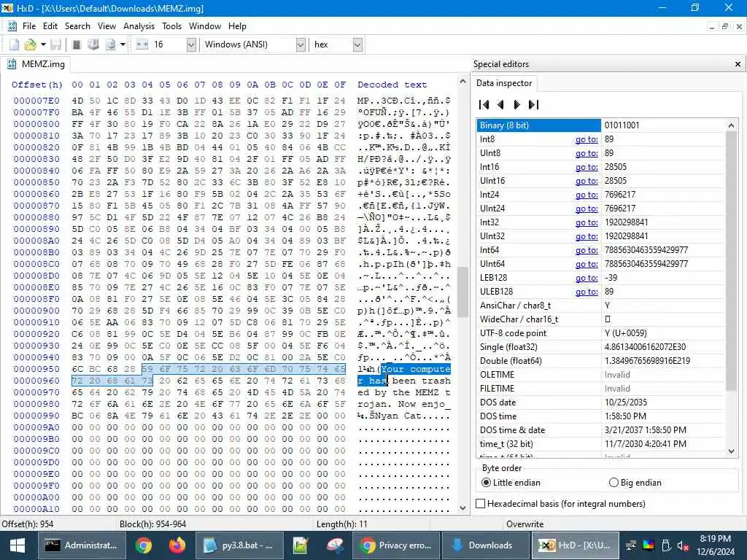Switch to Privacy error Chrome window
The image size is (747, 560).
point(396,545)
